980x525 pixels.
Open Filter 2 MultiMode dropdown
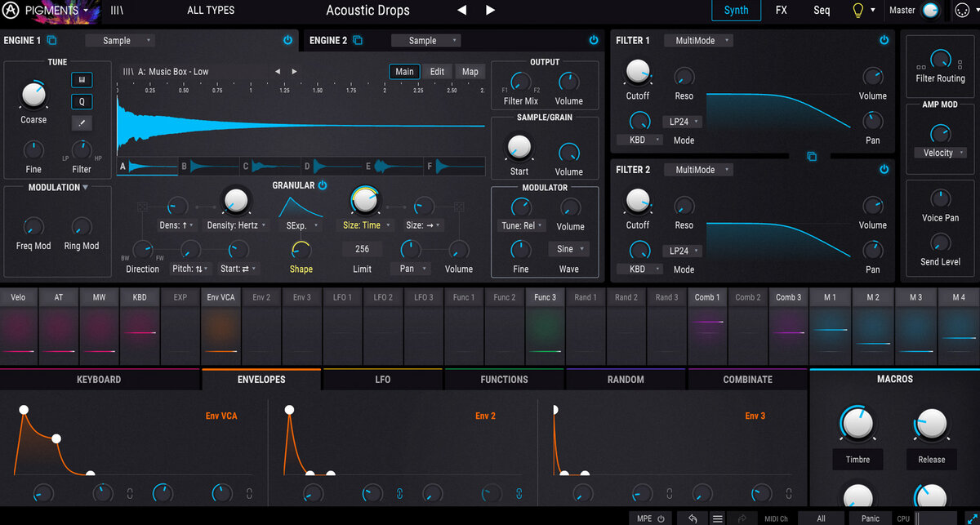pyautogui.click(x=698, y=170)
